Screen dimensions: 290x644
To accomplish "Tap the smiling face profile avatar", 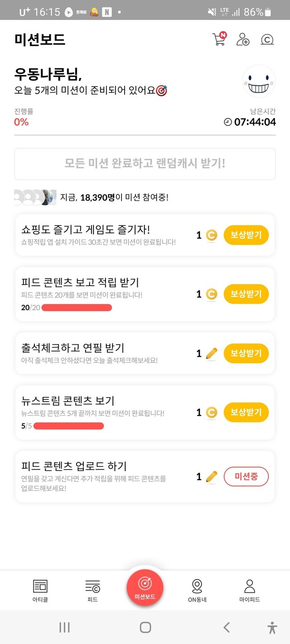I will 259,82.
